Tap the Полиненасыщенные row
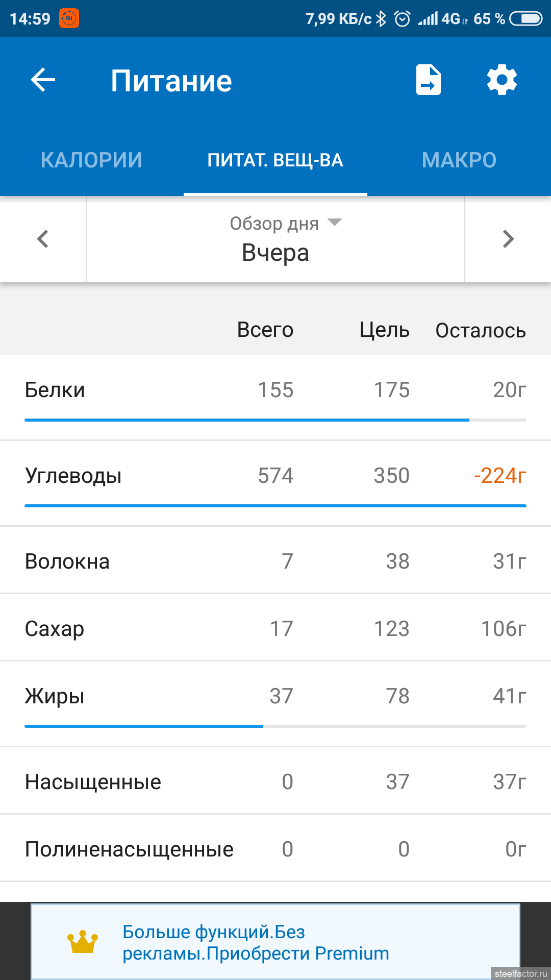This screenshot has height=980, width=551. pos(275,849)
